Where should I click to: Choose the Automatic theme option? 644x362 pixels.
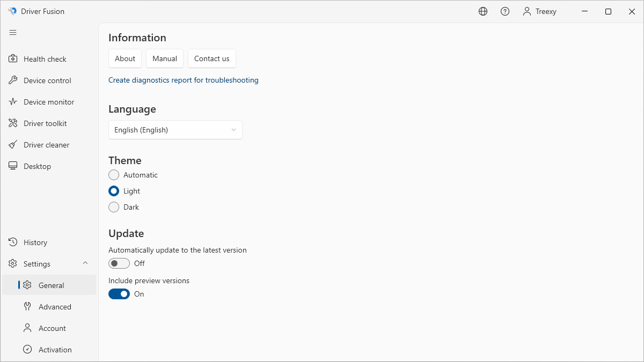[x=114, y=175]
